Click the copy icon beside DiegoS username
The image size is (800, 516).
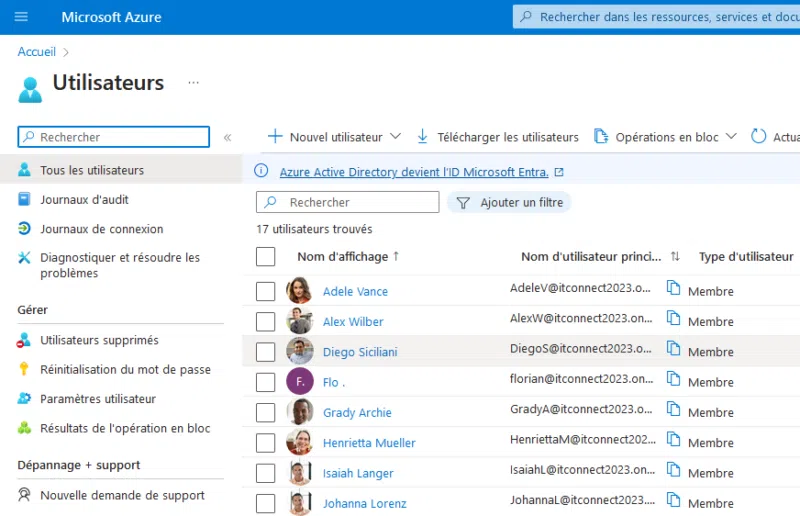[x=674, y=349]
